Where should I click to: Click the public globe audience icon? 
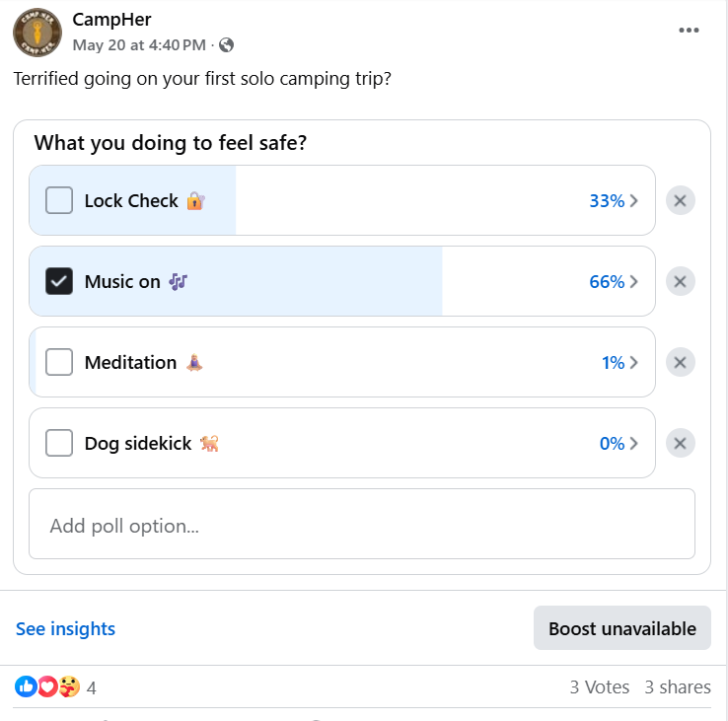(x=227, y=45)
